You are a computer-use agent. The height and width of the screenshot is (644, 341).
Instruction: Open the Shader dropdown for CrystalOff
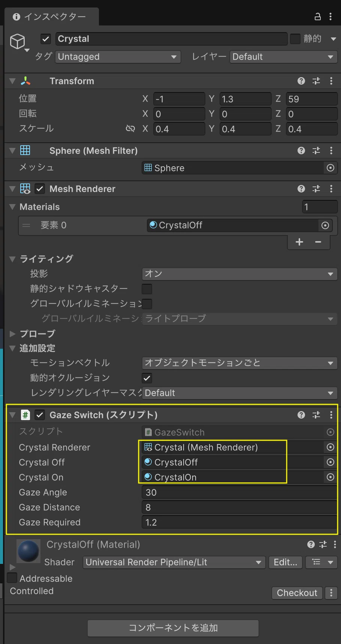tap(174, 562)
